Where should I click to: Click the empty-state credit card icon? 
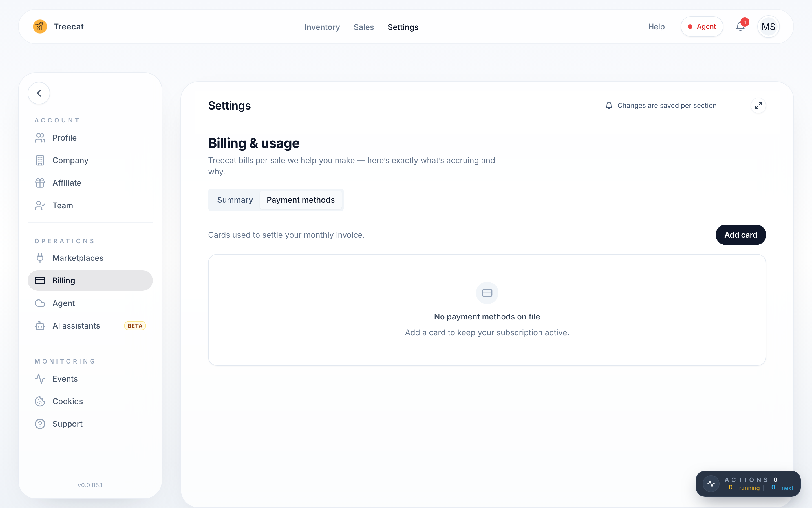(x=487, y=293)
